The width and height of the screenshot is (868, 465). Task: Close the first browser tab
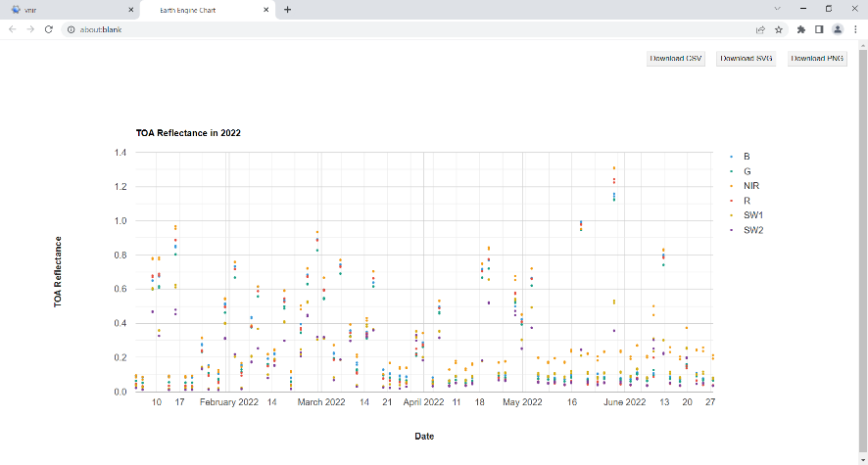click(130, 10)
